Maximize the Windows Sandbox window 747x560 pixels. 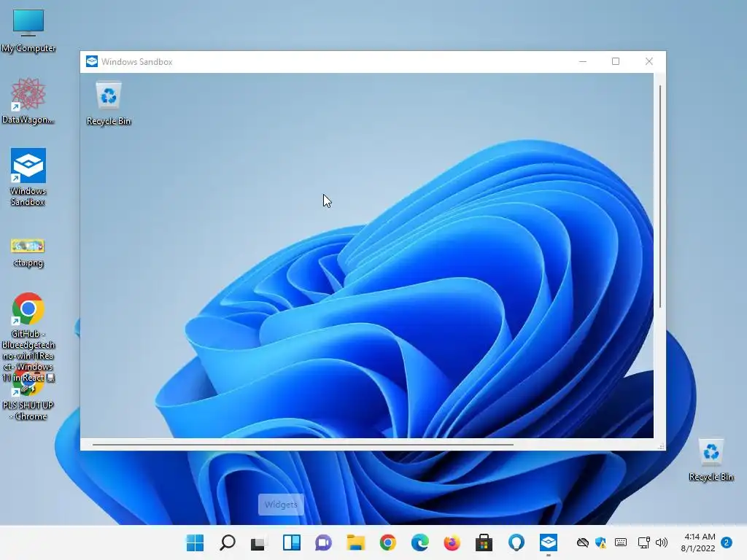coord(616,61)
